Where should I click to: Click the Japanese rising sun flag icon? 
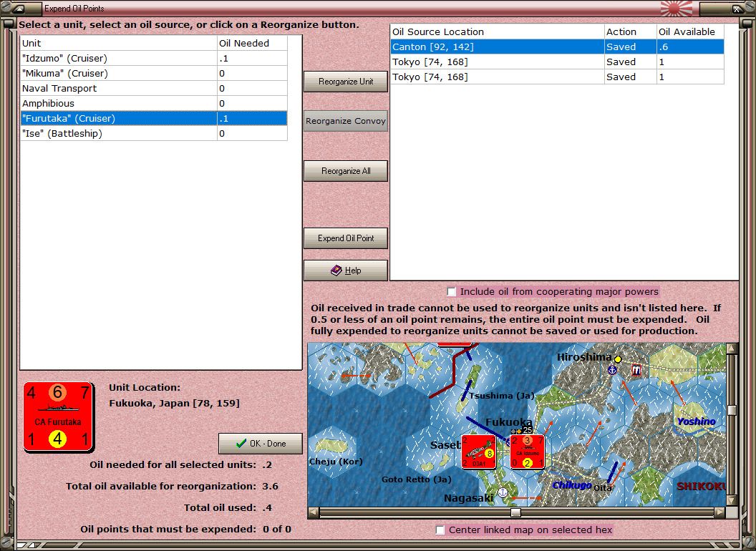(676, 8)
